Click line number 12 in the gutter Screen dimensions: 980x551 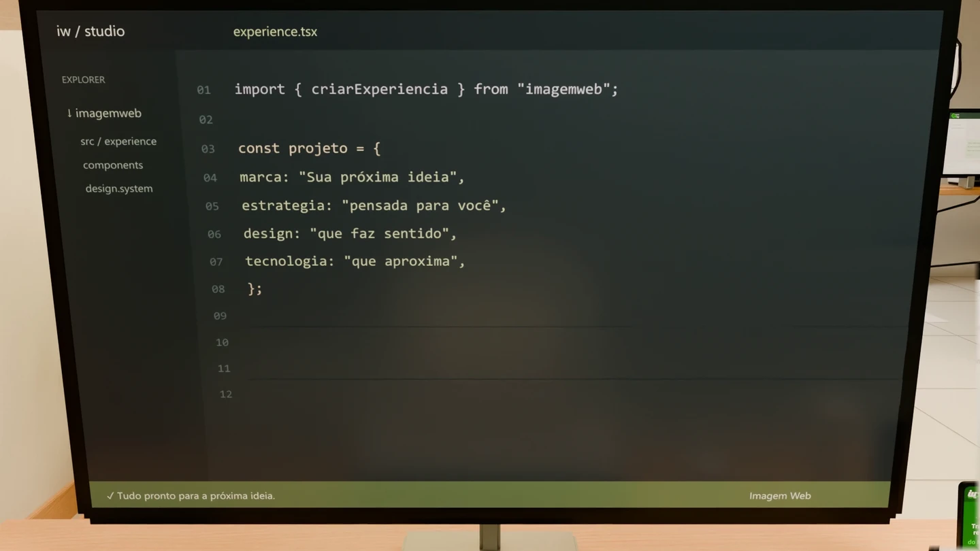click(226, 395)
